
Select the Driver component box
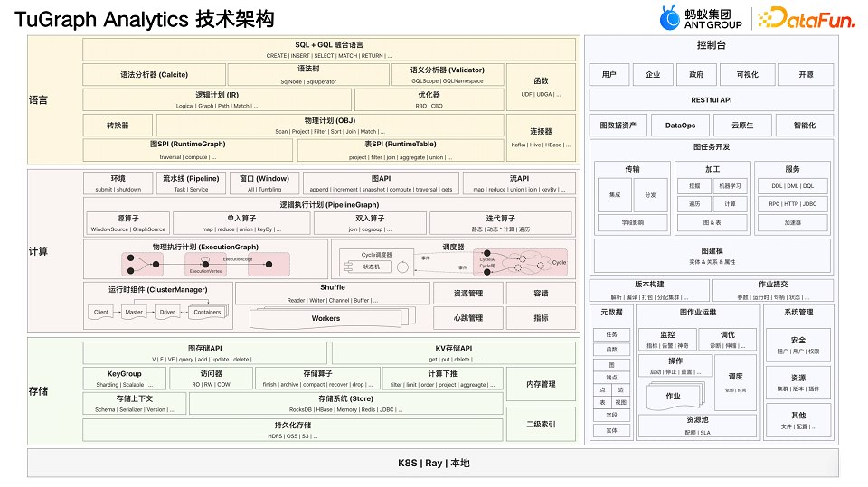tap(167, 312)
